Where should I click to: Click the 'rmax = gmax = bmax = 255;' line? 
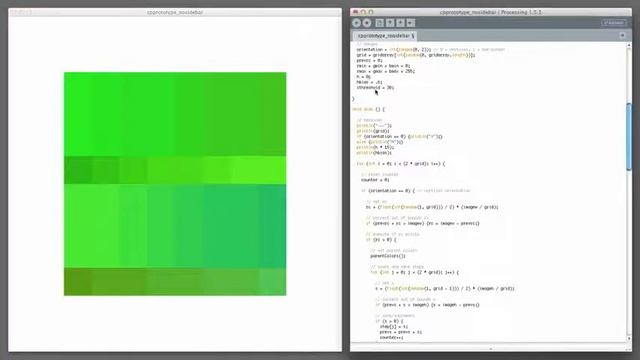point(386,71)
